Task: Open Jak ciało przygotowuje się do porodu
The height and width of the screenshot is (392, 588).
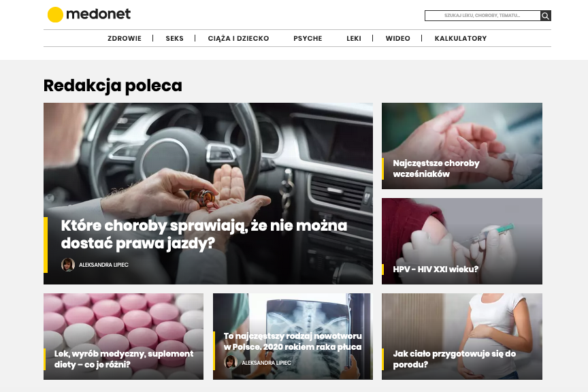Action: (x=455, y=359)
